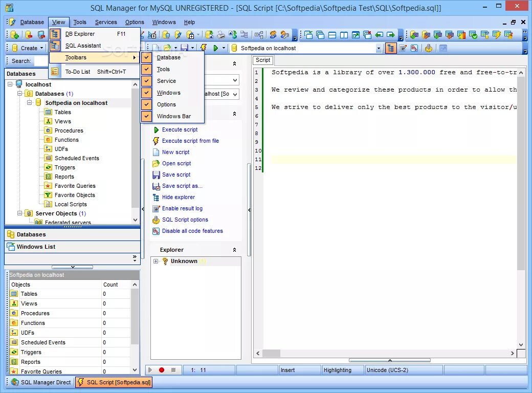Image resolution: width=532 pixels, height=393 pixels.
Task: Collapse the Explorer panel section
Action: (x=234, y=250)
